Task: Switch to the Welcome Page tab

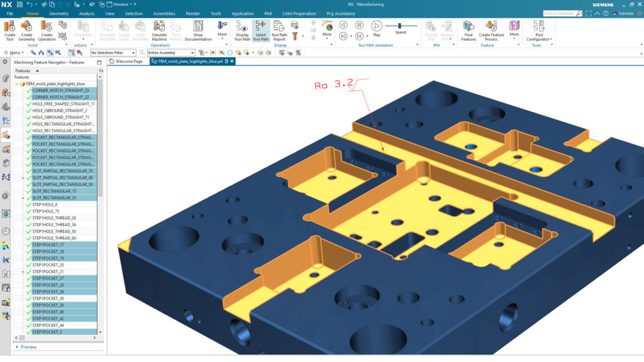Action: (126, 61)
